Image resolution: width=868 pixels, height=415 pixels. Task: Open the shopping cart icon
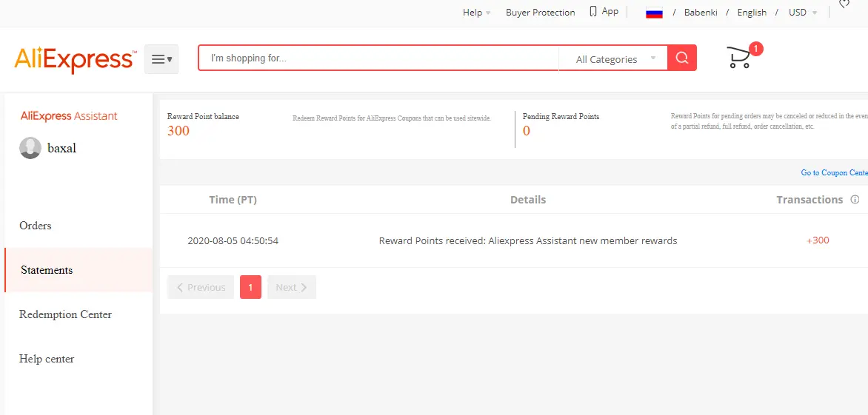(739, 58)
